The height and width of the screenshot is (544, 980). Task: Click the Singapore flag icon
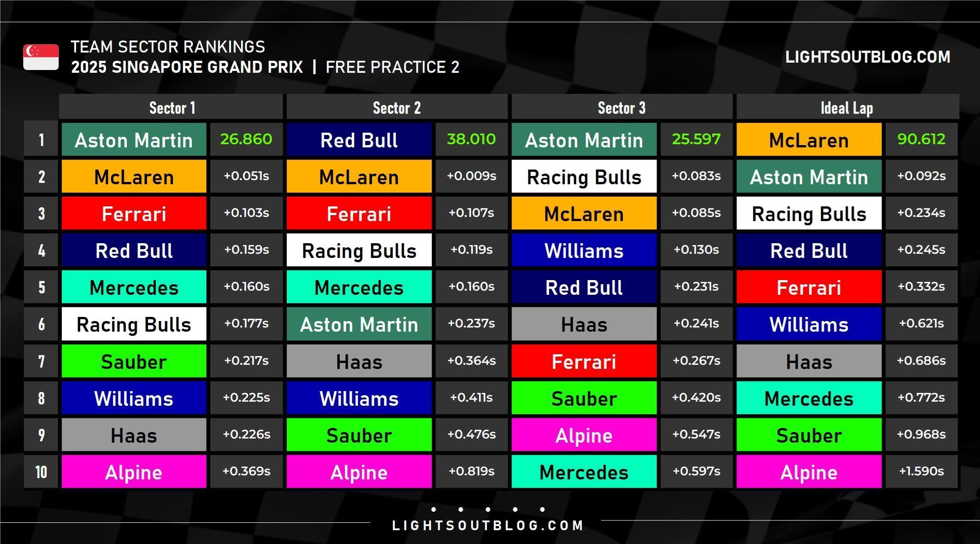coord(41,57)
